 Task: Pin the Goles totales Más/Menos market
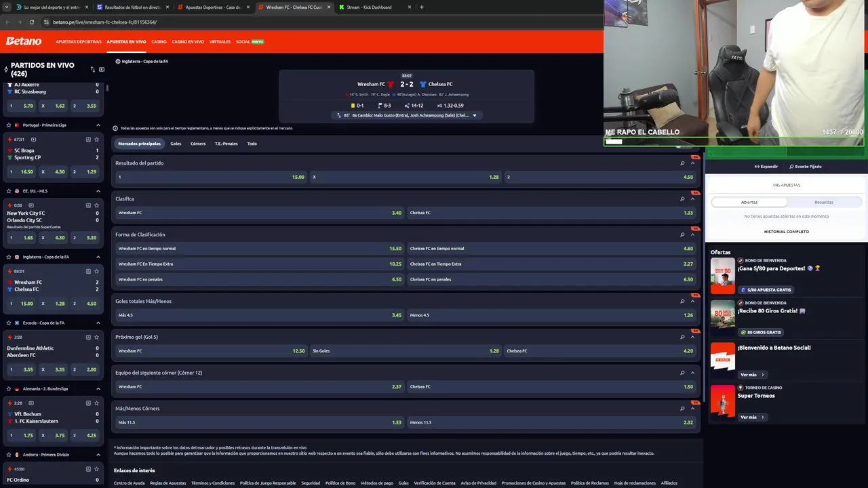682,301
